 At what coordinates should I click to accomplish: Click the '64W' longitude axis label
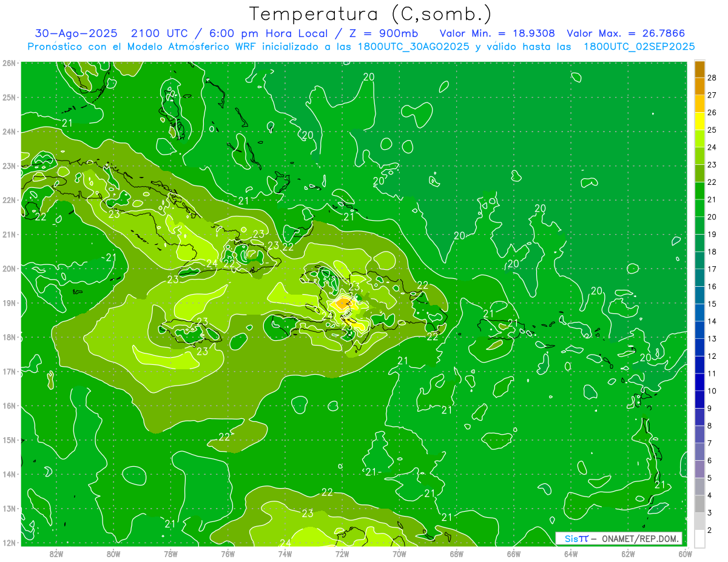571,554
